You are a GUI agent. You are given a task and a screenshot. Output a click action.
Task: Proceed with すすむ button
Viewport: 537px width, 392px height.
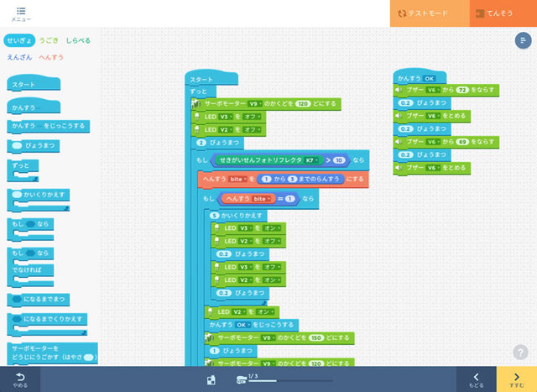517,379
